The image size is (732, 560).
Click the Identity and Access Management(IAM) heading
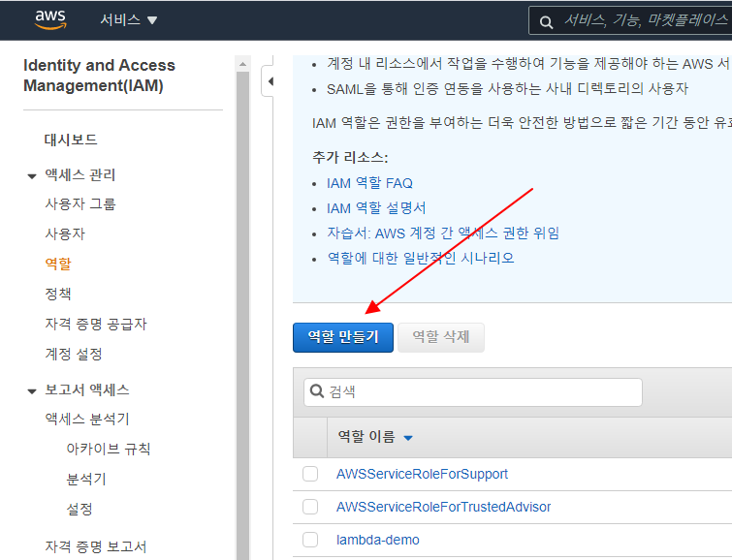point(99,76)
